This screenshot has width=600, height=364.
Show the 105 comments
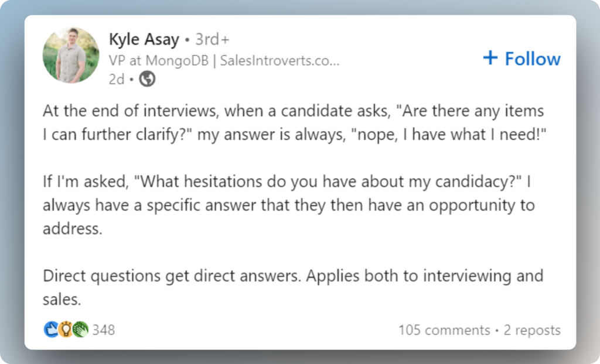click(x=444, y=330)
